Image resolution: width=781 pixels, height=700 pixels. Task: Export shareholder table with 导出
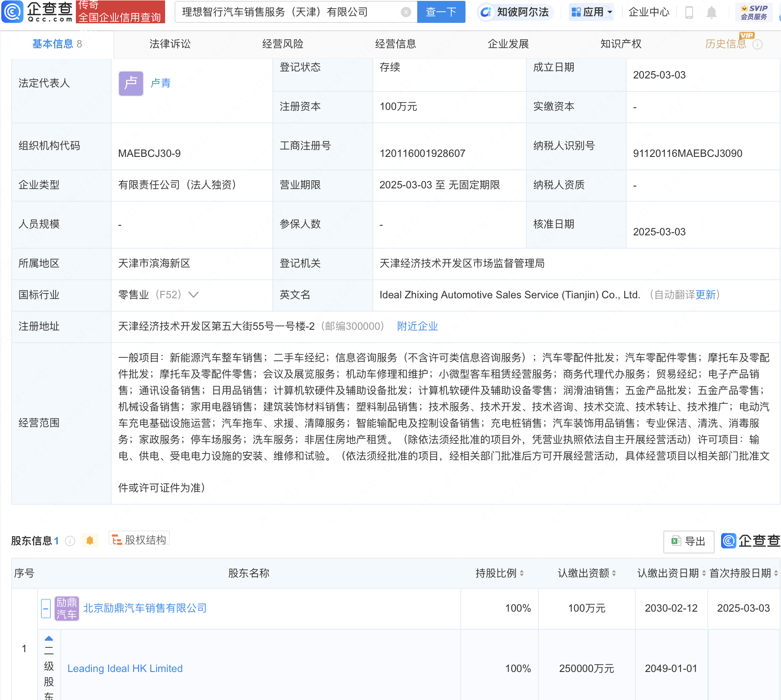coord(688,541)
